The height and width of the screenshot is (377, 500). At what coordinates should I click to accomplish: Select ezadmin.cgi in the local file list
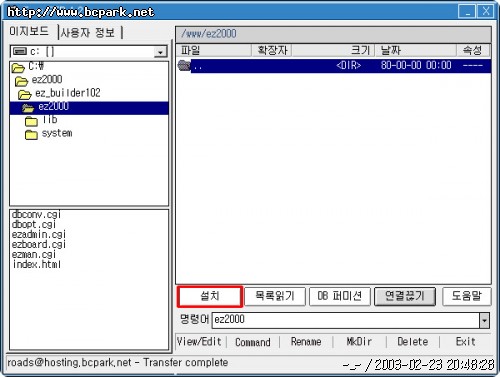click(39, 234)
